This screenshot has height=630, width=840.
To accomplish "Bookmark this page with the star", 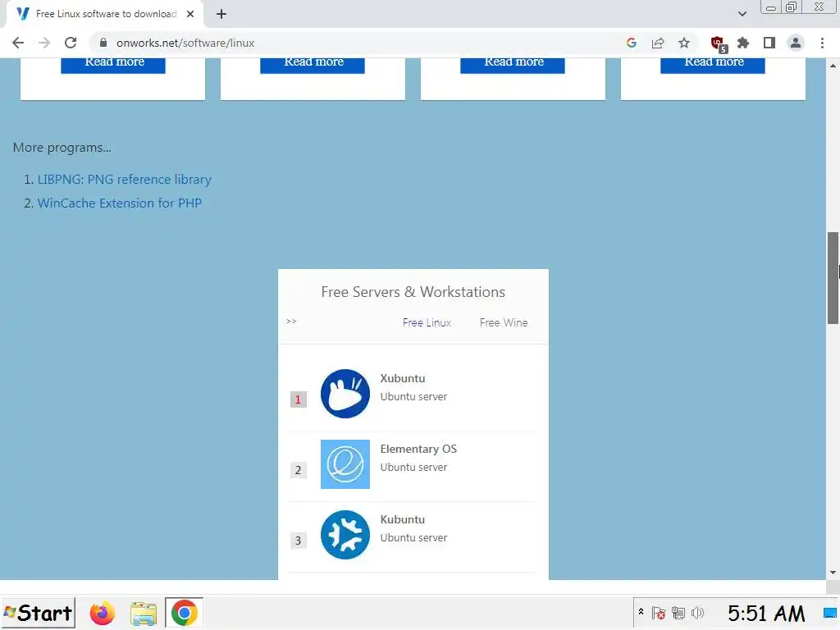I will pos(684,43).
